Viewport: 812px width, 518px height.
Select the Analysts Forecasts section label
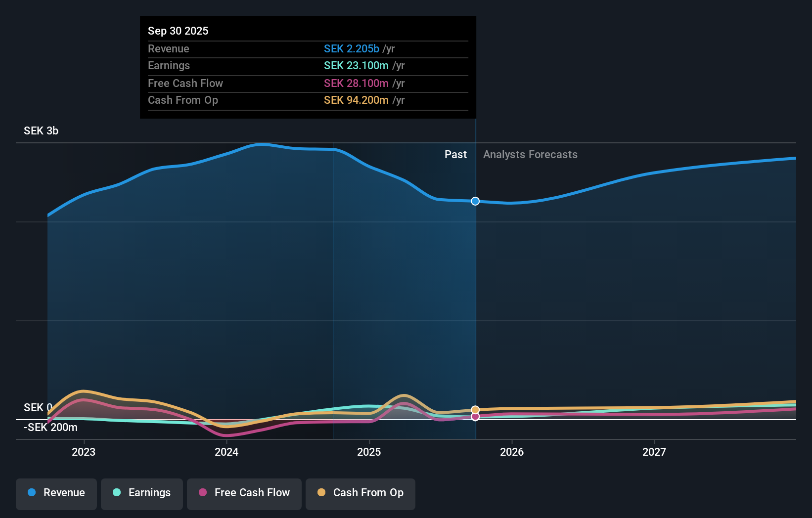coord(530,154)
